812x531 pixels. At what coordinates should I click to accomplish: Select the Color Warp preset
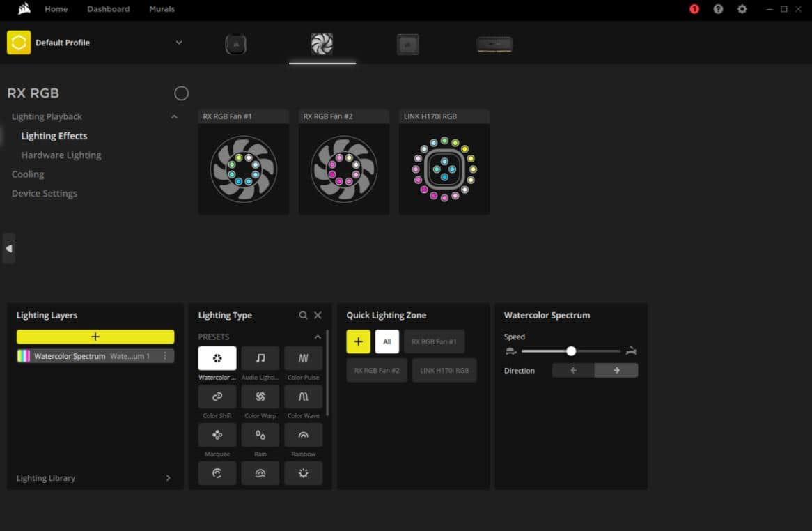point(260,397)
